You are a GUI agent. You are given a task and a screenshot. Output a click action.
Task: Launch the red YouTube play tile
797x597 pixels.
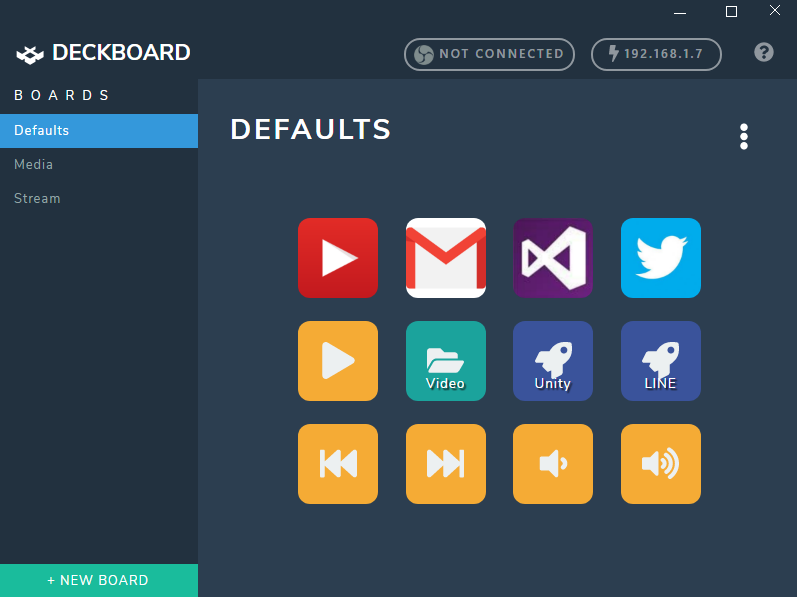coord(338,258)
